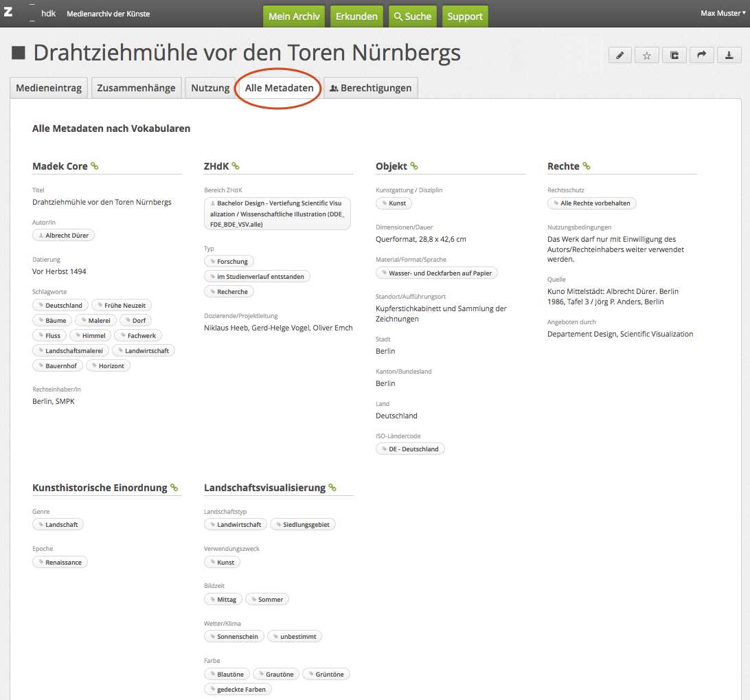Switch to the Zusammenhänge tab

136,88
